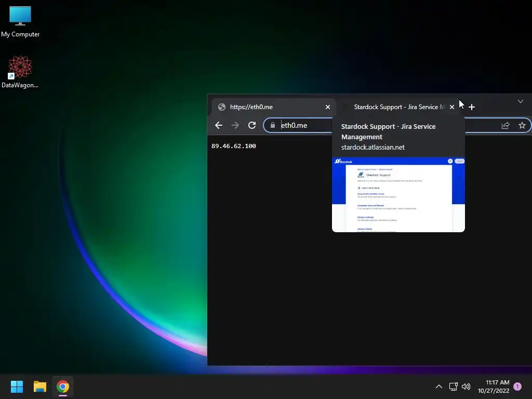Switch to Stardock Support - Jira tab

point(397,107)
